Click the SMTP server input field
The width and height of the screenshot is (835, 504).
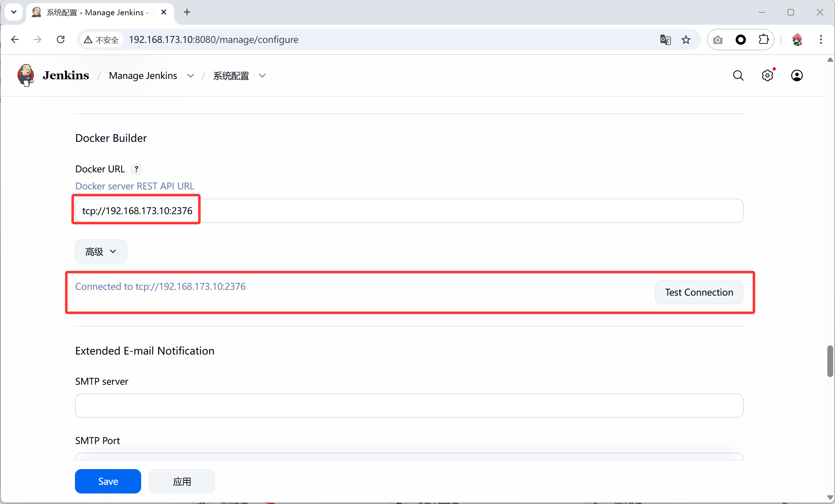(x=409, y=405)
